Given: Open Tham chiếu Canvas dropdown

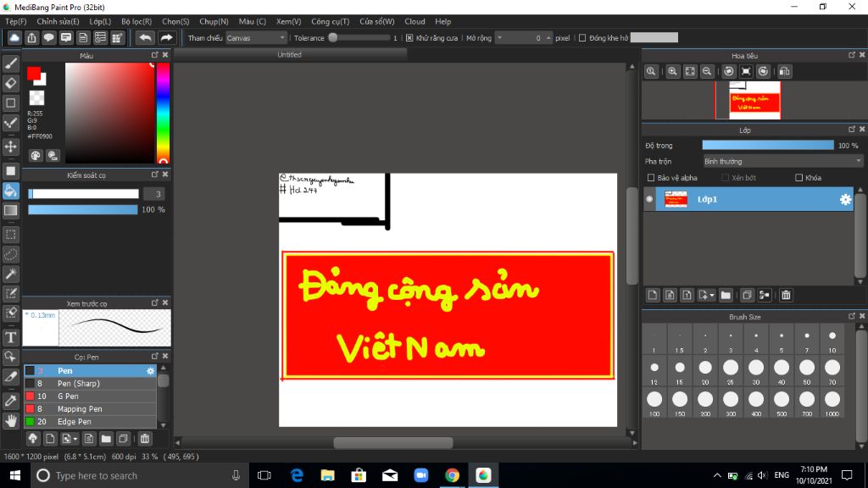Looking at the screenshot, I should (x=256, y=38).
